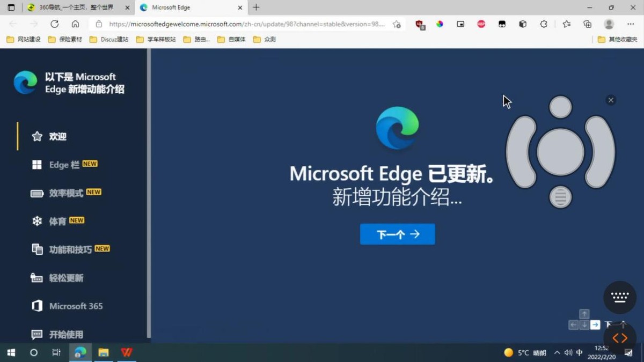The height and width of the screenshot is (362, 644).
Task: Open the 众测 bookmarks folder
Action: click(x=264, y=39)
